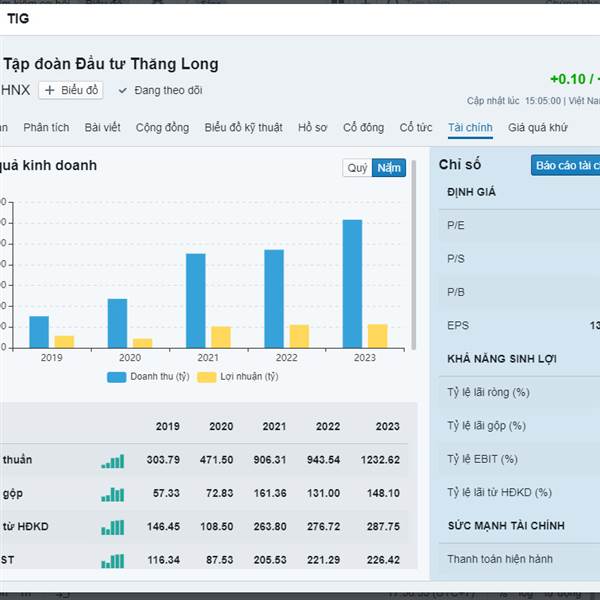Click the SỨC MẠNH TÀI CHÍNH heading
Screen dimensions: 600x600
pyautogui.click(x=506, y=526)
